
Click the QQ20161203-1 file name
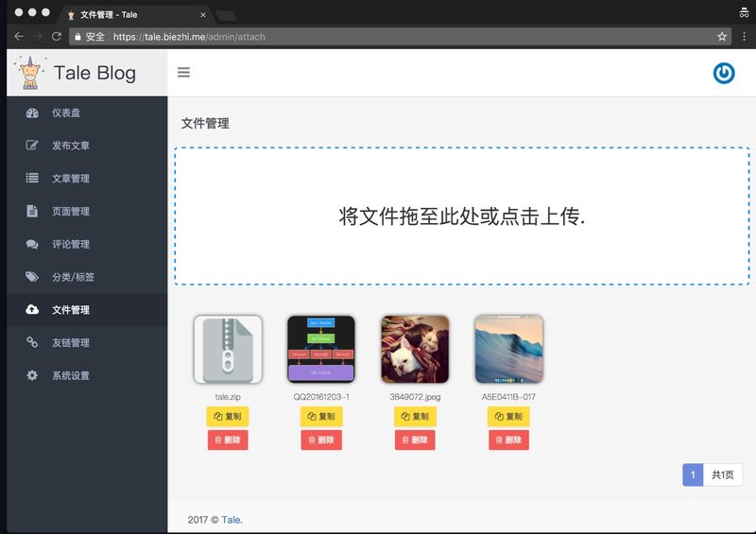tap(321, 397)
